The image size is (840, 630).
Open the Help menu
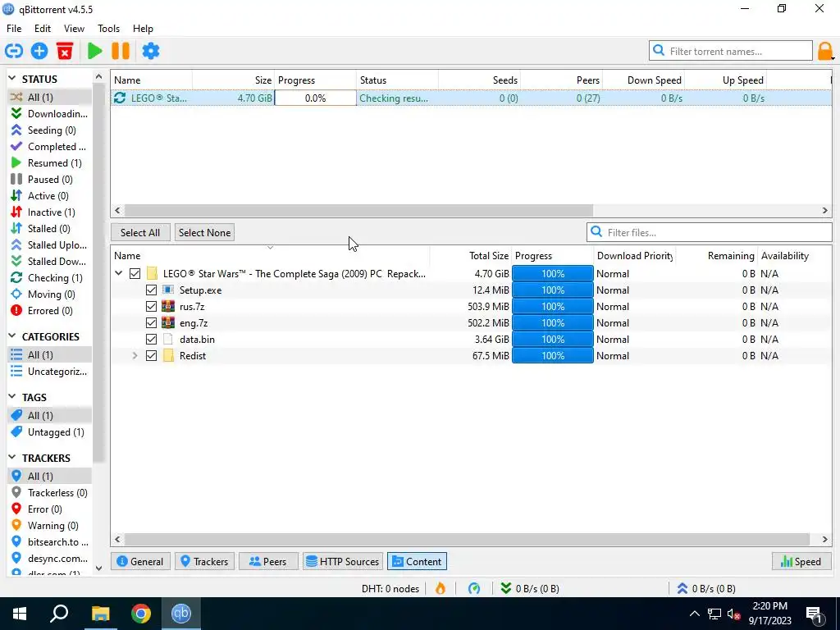coord(143,29)
